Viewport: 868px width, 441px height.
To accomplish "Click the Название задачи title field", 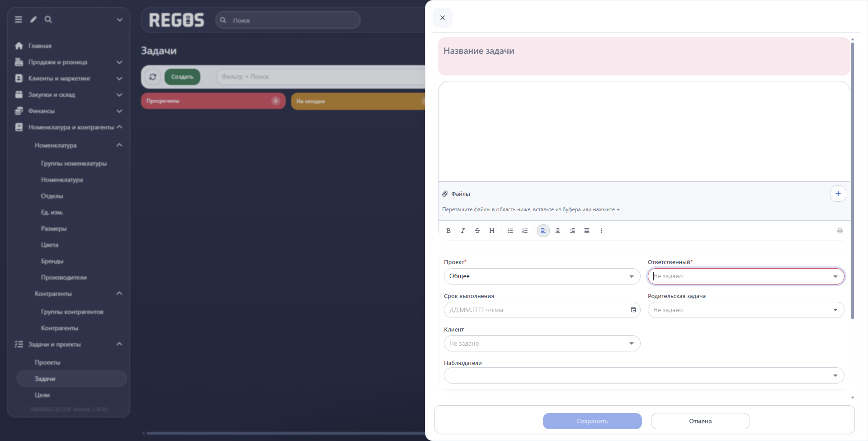I will point(644,56).
